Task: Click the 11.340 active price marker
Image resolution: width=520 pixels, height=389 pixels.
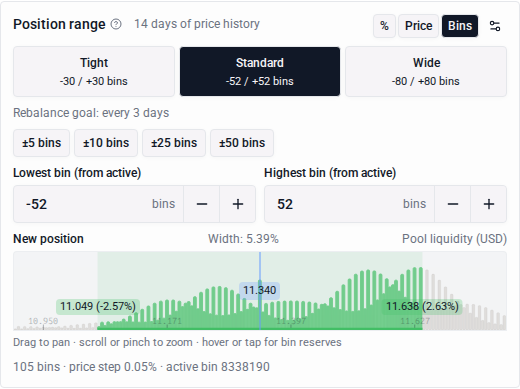Action: point(260,290)
